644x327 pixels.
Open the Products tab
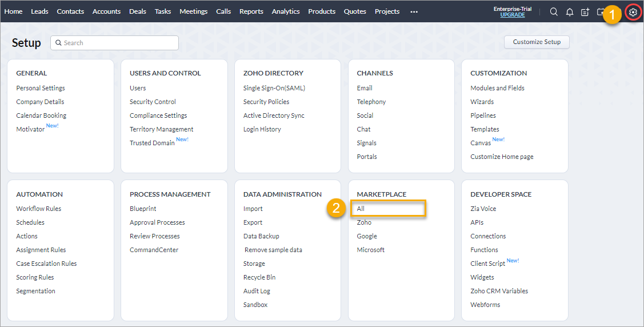pyautogui.click(x=322, y=11)
